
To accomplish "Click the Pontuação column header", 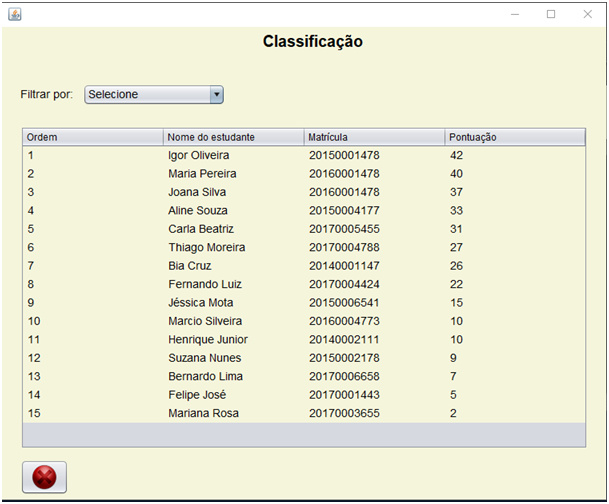I will click(515, 137).
